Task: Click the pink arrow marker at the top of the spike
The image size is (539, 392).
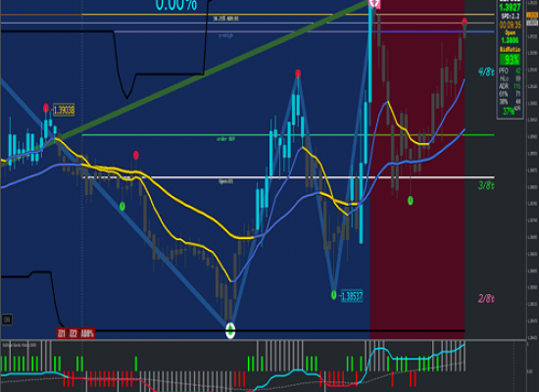Action: 374,4
